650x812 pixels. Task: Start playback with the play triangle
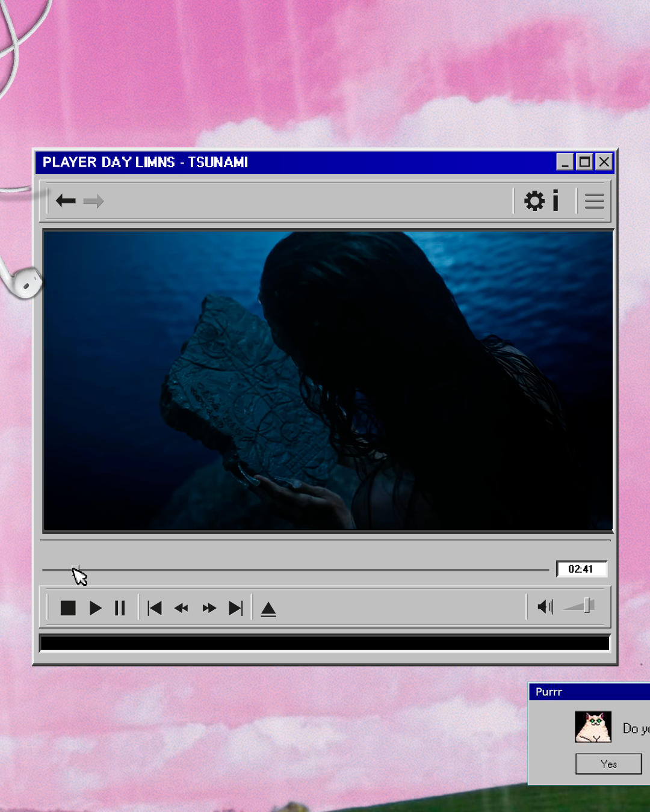click(x=95, y=608)
